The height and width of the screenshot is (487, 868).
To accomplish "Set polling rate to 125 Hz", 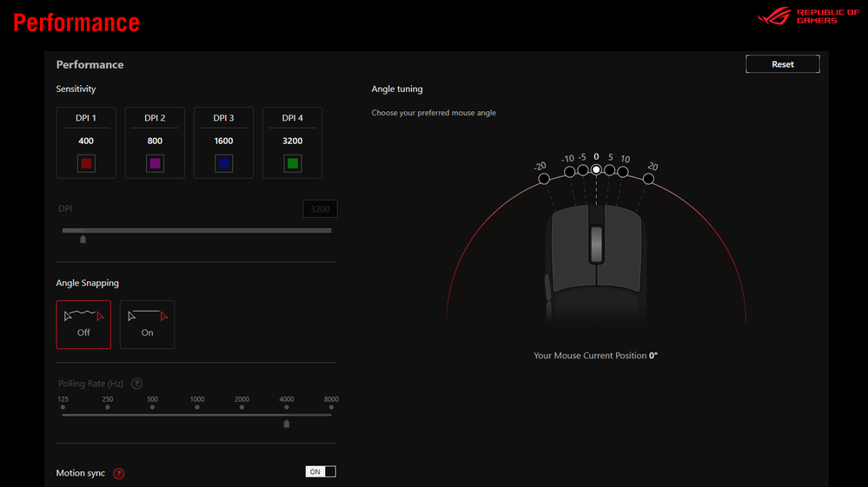I will click(63, 407).
